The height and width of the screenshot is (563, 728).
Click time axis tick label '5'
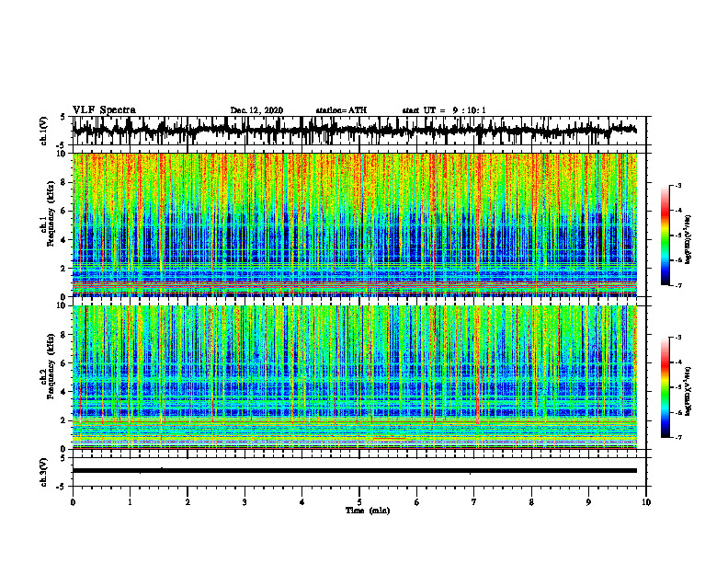tap(358, 502)
